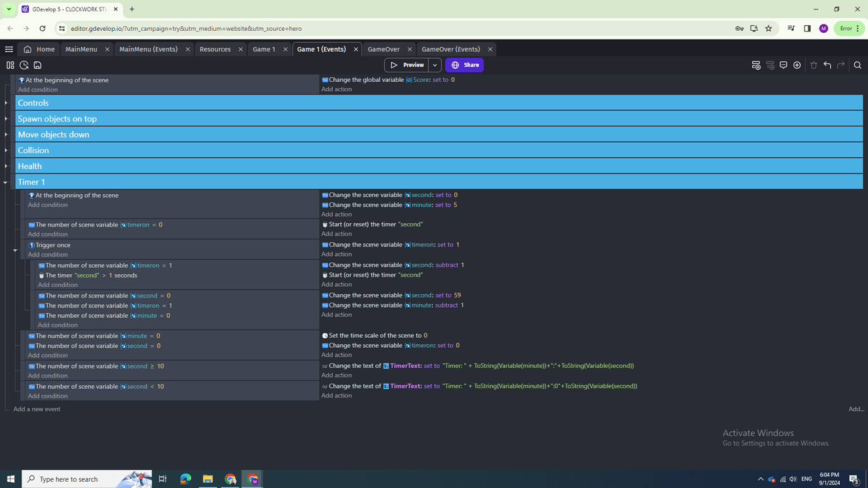The image size is (868, 488).
Task: Open the Project Manager panel icon
Action: 10,65
